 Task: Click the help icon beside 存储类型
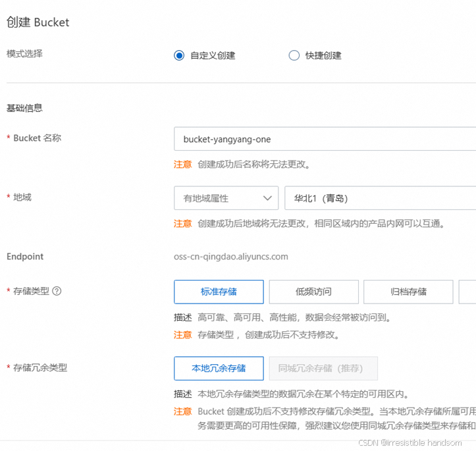[57, 291]
